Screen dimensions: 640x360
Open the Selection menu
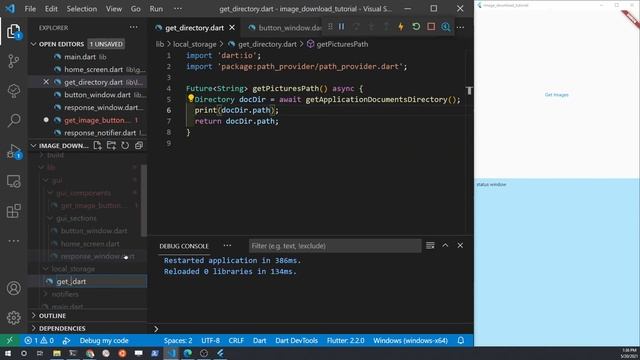(82, 9)
